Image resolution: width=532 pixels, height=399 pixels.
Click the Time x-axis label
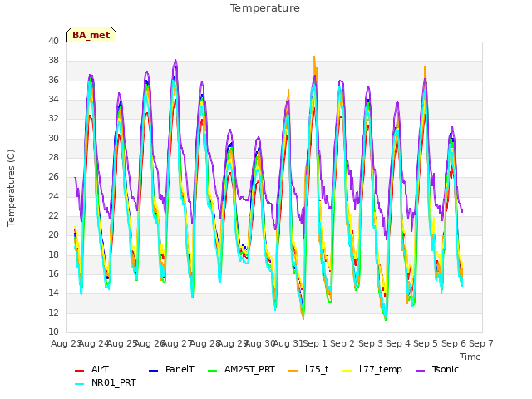tap(470, 357)
